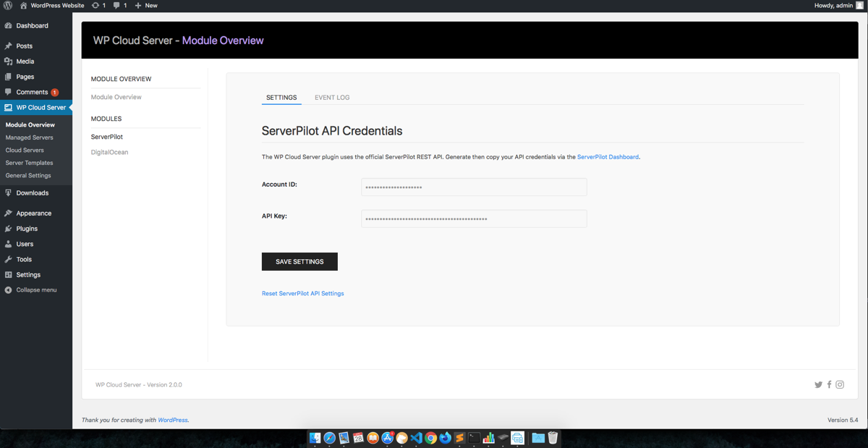Open Finder from the dock

click(x=315, y=438)
